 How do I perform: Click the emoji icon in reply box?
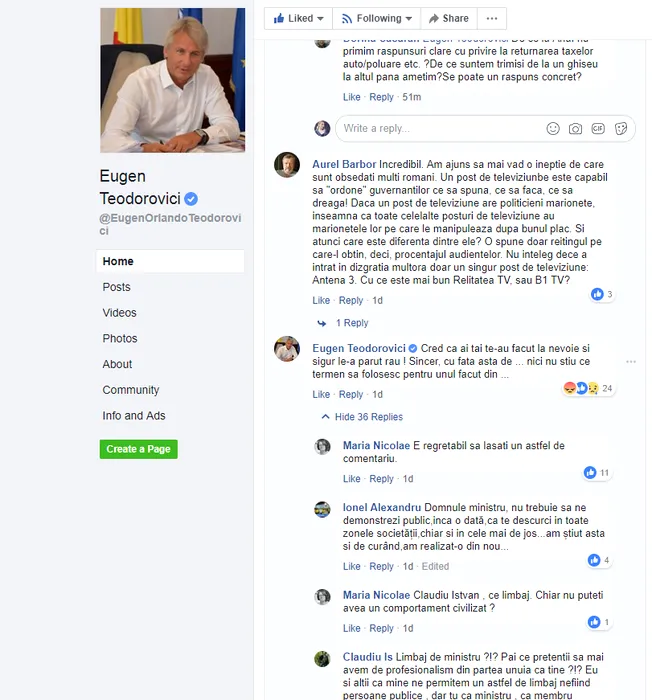pyautogui.click(x=553, y=129)
